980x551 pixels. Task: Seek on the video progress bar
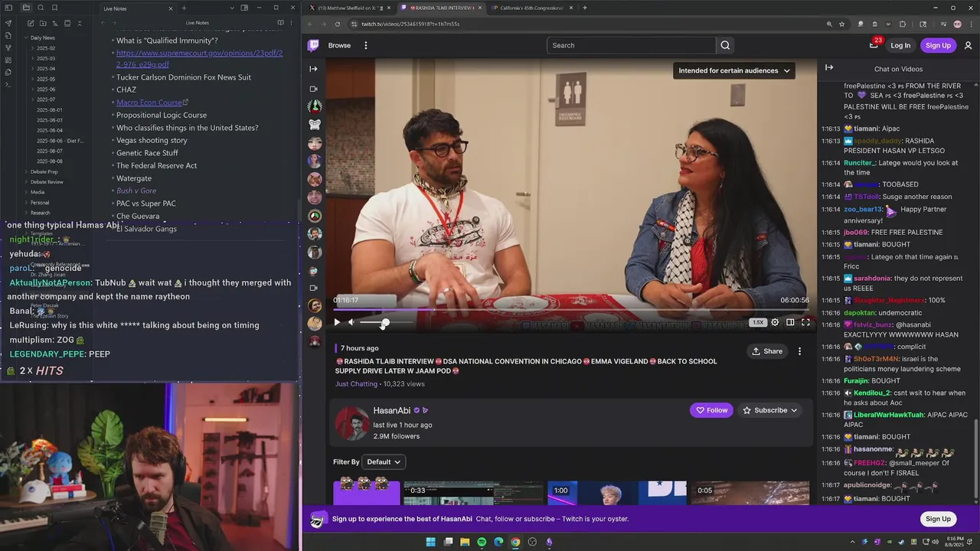coord(571,310)
